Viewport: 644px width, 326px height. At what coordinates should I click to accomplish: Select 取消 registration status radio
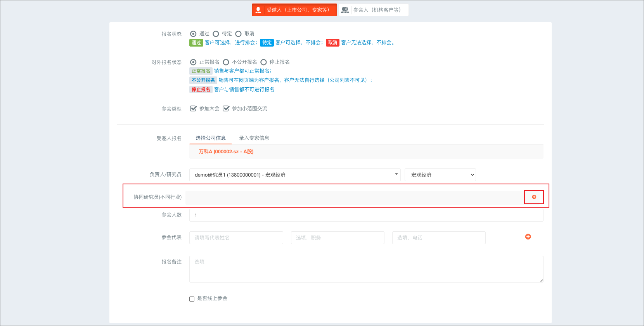coord(238,34)
